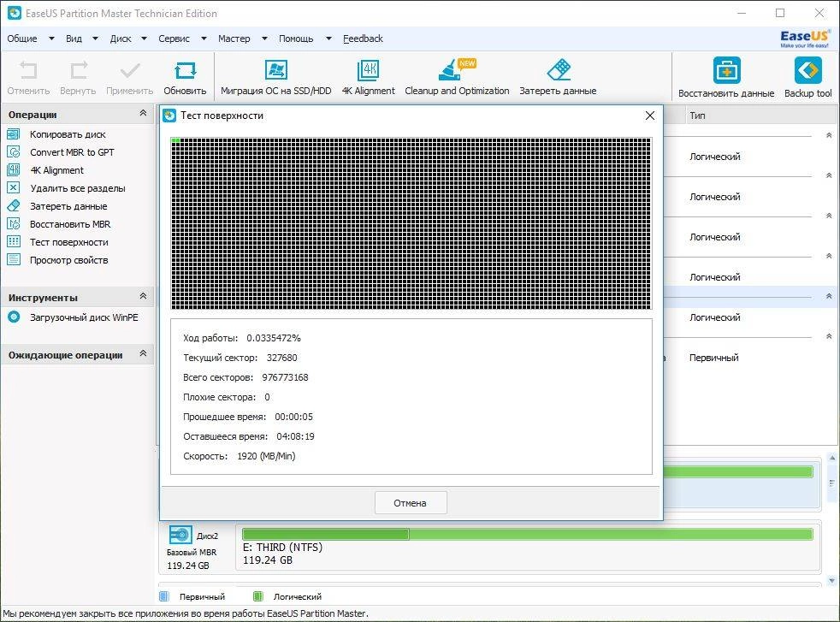Viewport: 840px width, 622px height.
Task: Click the Тест поверхности dialog title icon
Action: 169,116
